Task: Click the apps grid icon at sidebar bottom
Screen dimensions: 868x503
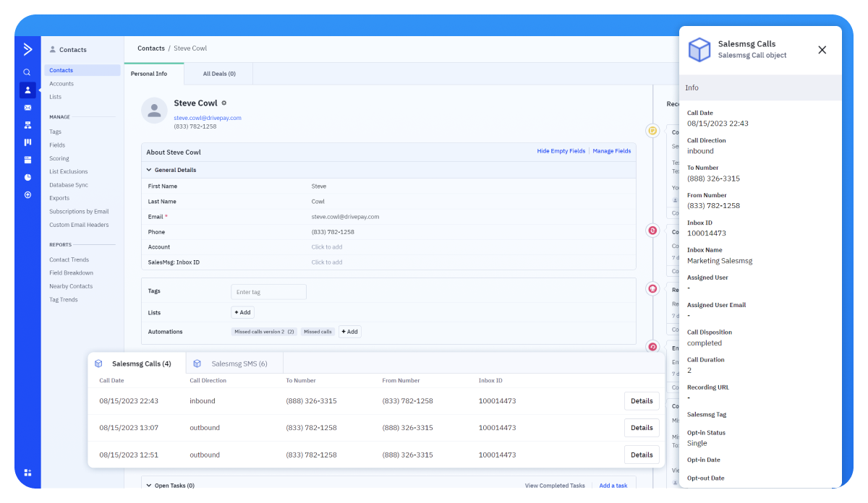Action: pos(27,472)
